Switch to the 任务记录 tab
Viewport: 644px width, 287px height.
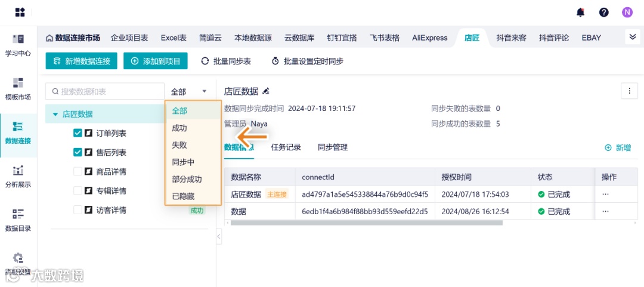286,147
